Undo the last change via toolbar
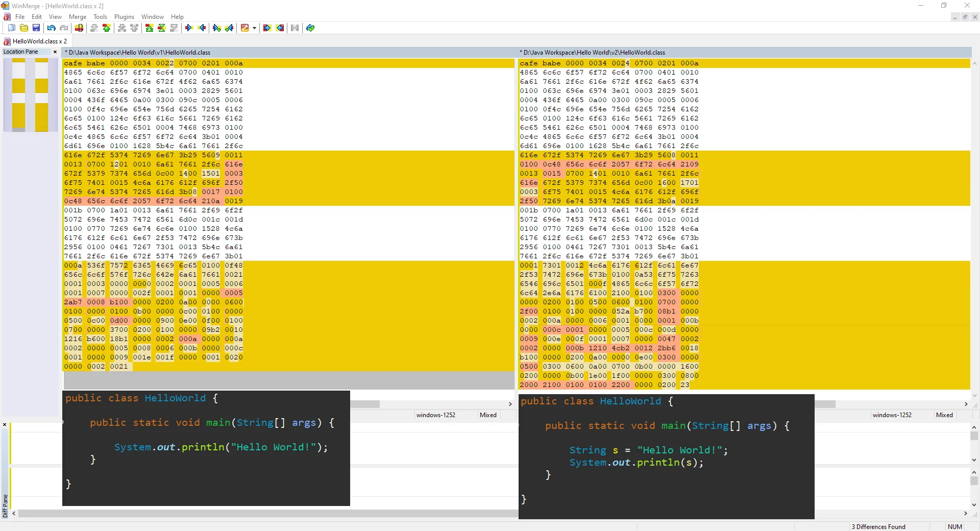980x531 pixels. coord(51,28)
